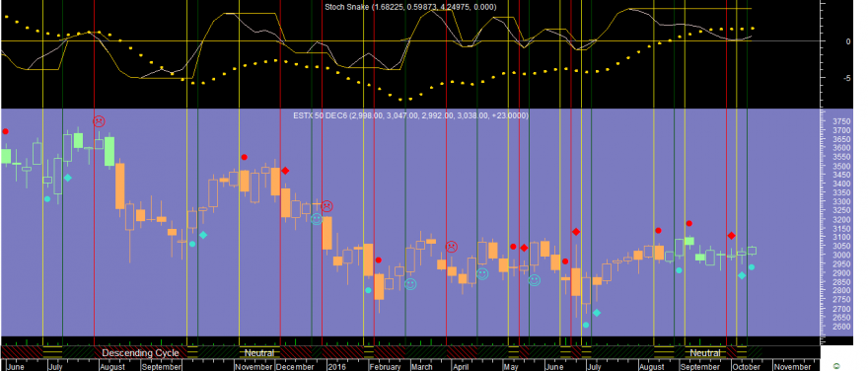Click the cyan dot near 3300 before July 2015

[47, 198]
